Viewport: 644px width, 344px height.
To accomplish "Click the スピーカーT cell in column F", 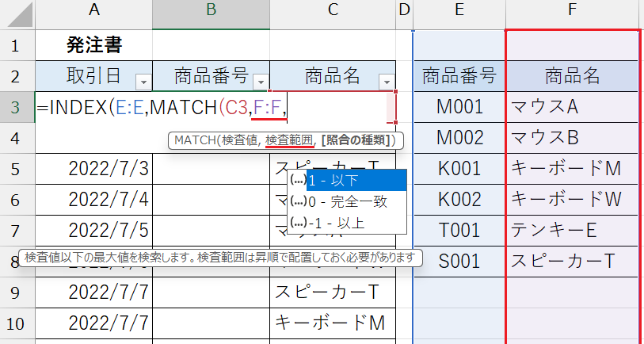I will (x=573, y=262).
